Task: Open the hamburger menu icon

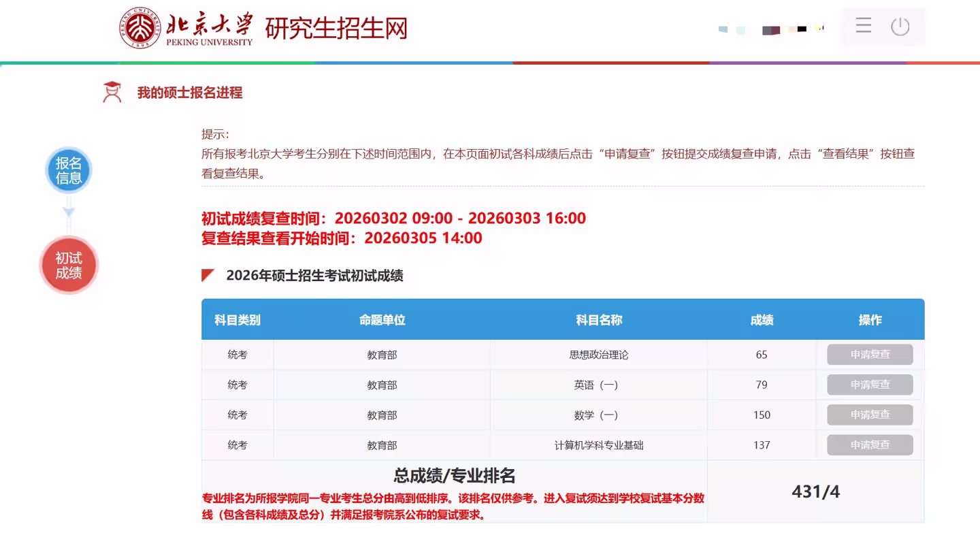Action: tap(864, 27)
